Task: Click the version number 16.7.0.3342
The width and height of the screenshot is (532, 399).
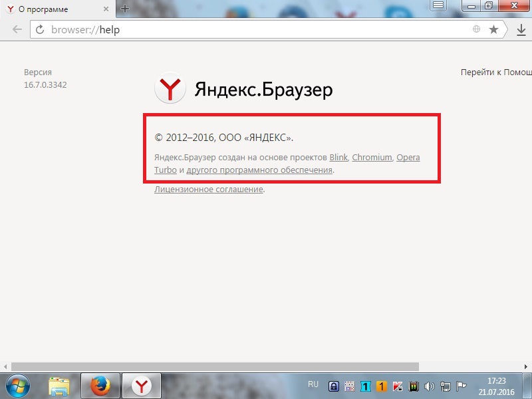Action: pyautogui.click(x=45, y=85)
